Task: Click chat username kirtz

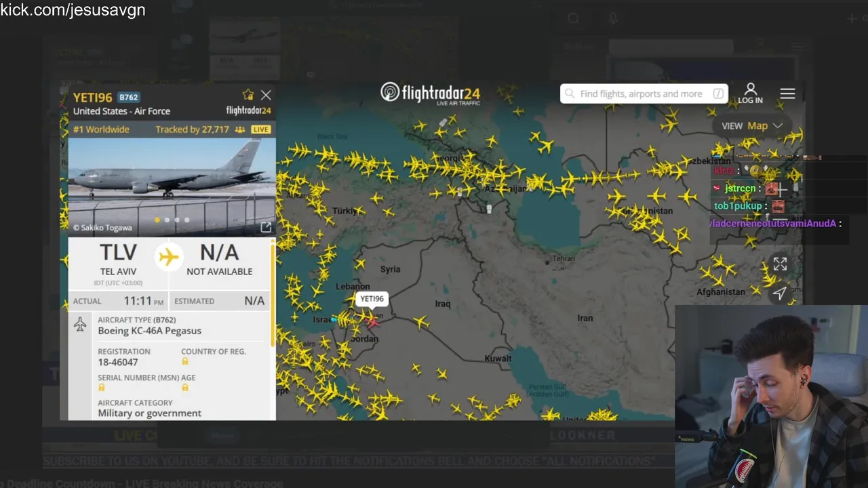Action: pos(724,171)
